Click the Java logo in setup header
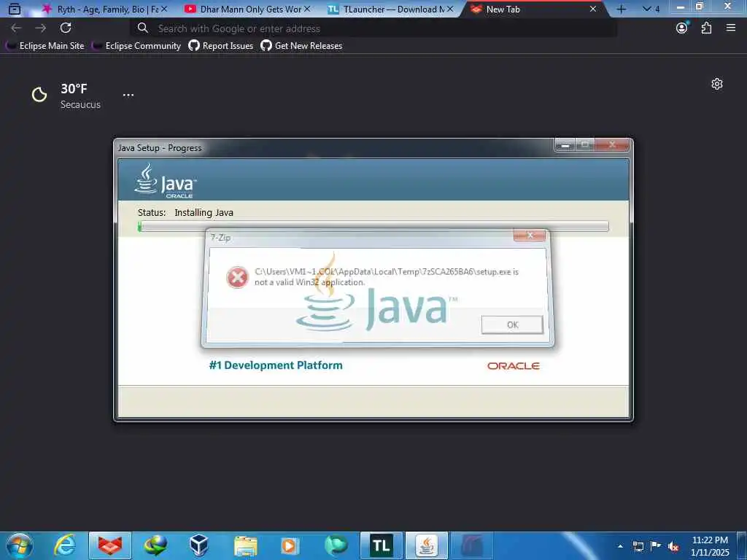747x560 pixels. 166,181
